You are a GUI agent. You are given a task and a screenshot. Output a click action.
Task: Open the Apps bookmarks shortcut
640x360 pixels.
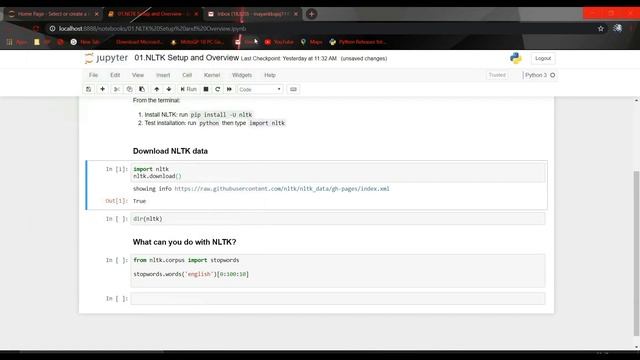pyautogui.click(x=17, y=42)
